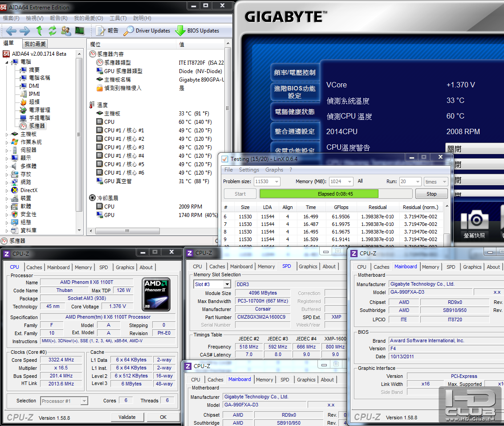
Task: Click the AIDA64 horizontal scrollbar thumb
Action: (x=127, y=231)
